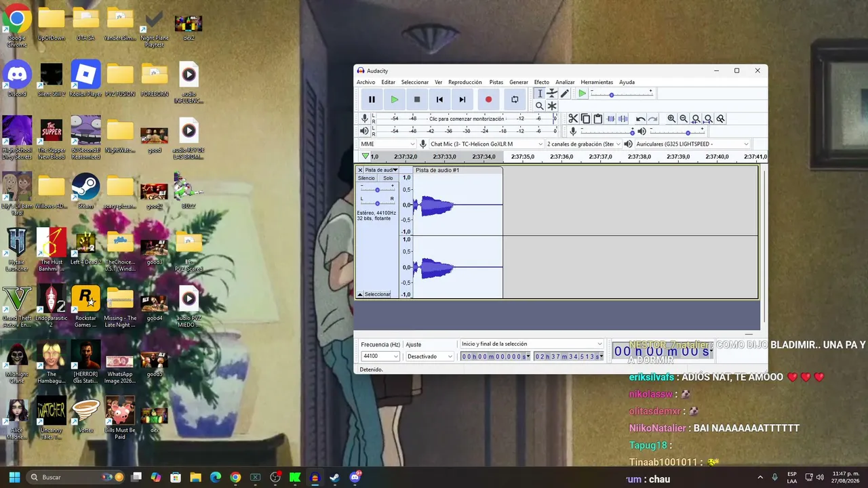The image size is (868, 488).
Task: Open the Editar menu
Action: (x=388, y=82)
